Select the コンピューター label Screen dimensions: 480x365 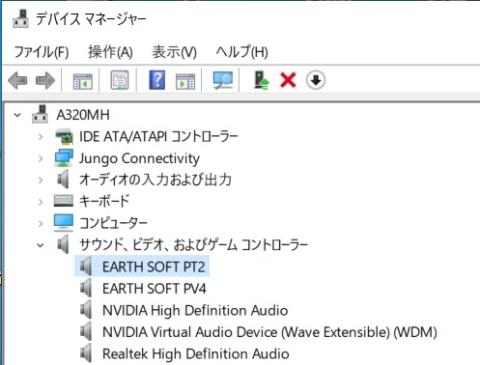coord(113,223)
